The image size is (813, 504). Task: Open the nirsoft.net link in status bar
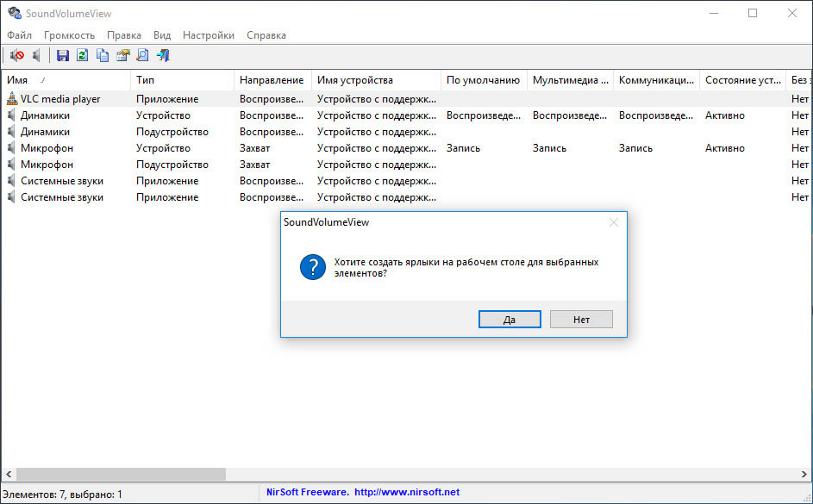[407, 492]
